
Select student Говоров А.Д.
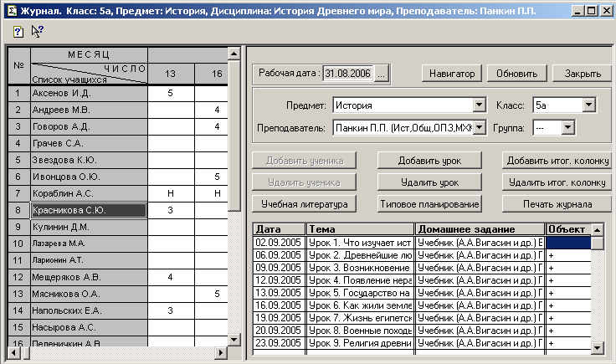pyautogui.click(x=89, y=127)
